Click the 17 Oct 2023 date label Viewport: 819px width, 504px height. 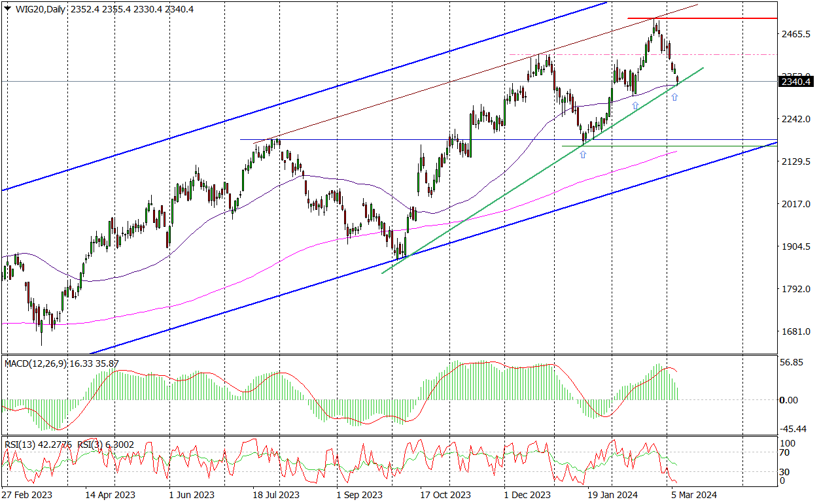[x=445, y=495]
